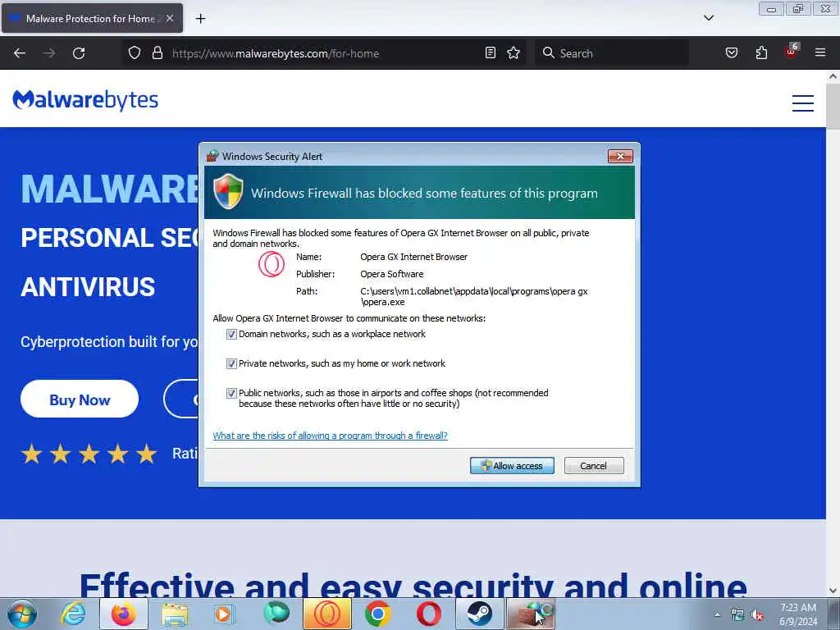Click the Buy Now button
Viewport: 840px width, 630px height.
pos(80,399)
